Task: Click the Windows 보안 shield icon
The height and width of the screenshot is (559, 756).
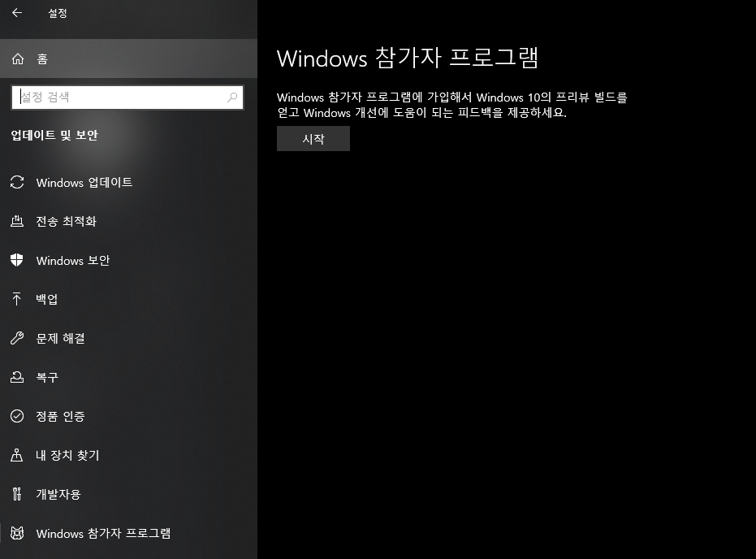Action: coord(17,260)
